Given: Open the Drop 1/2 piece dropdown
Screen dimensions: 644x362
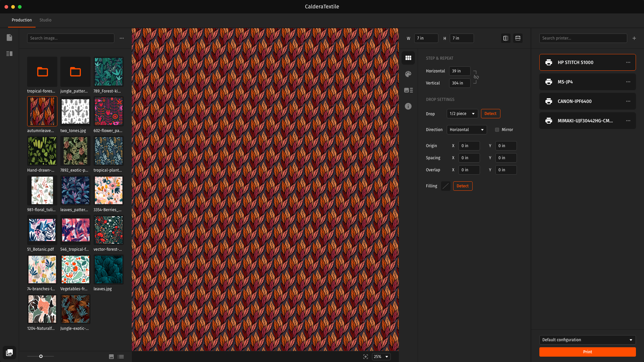Looking at the screenshot, I should (x=462, y=114).
